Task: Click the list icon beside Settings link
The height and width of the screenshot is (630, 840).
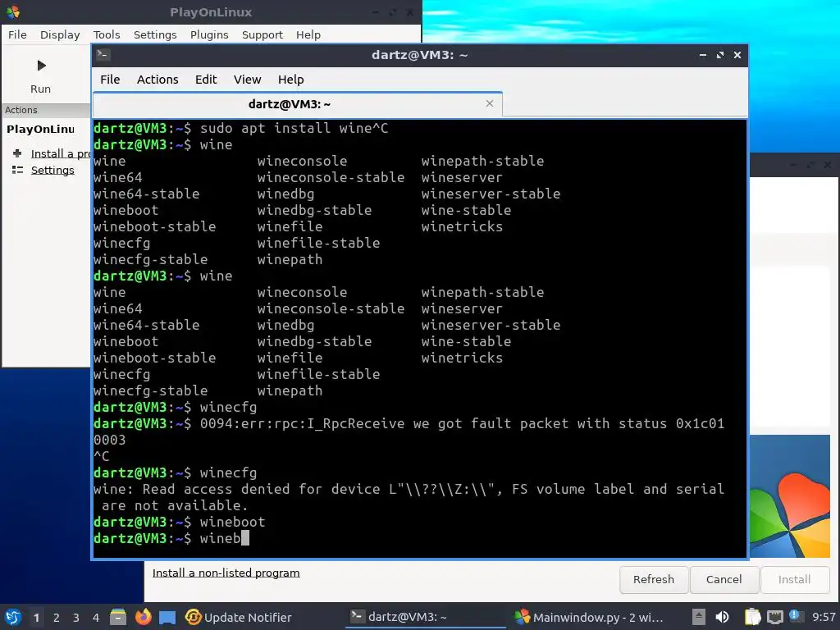Action: click(x=17, y=170)
